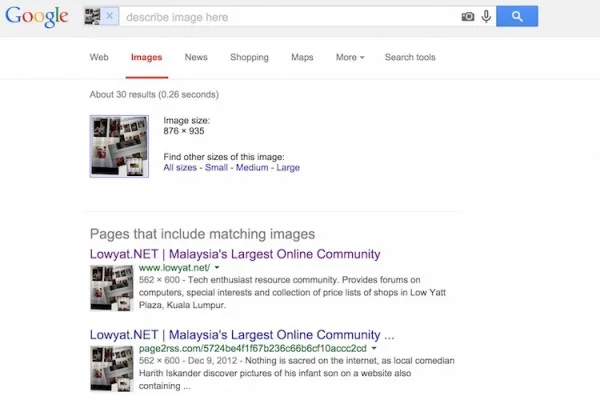600x396 pixels.
Task: Expand dropdown arrow next to page2rss.com URL
Action: tap(374, 348)
